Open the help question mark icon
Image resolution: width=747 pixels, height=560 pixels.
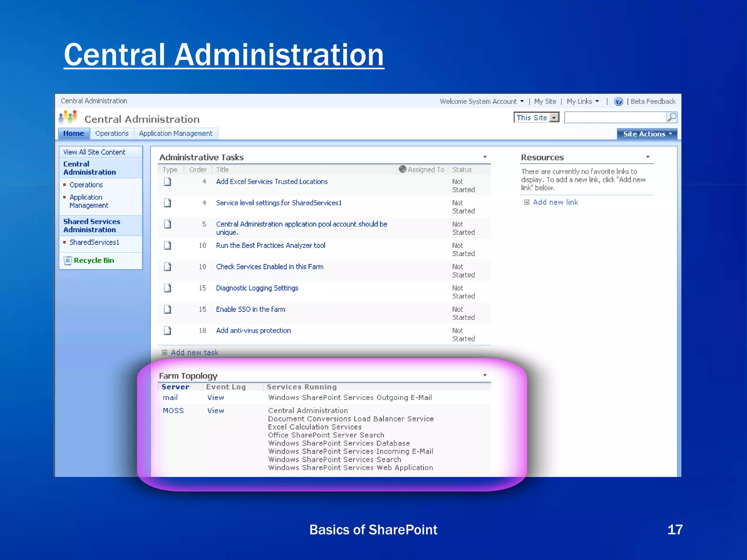pyautogui.click(x=619, y=101)
